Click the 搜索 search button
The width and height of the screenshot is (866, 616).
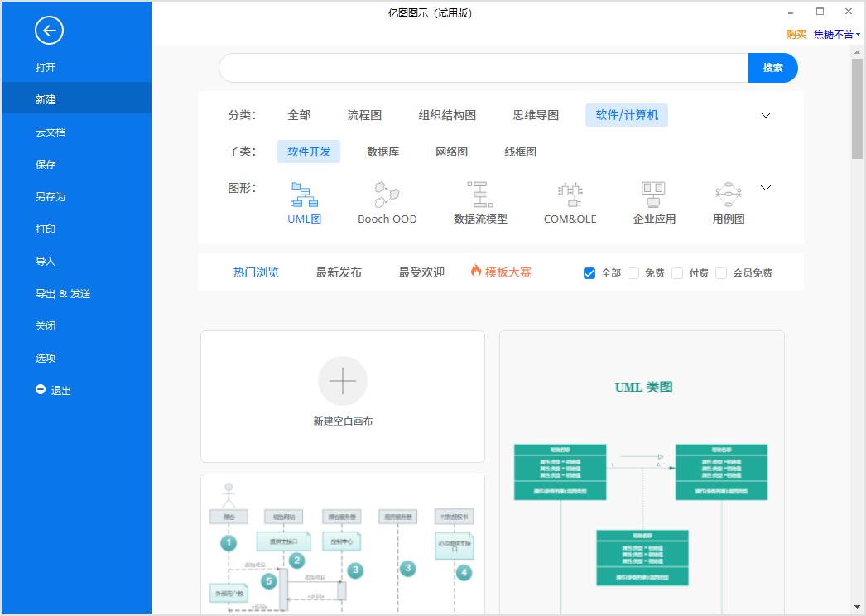tap(772, 68)
